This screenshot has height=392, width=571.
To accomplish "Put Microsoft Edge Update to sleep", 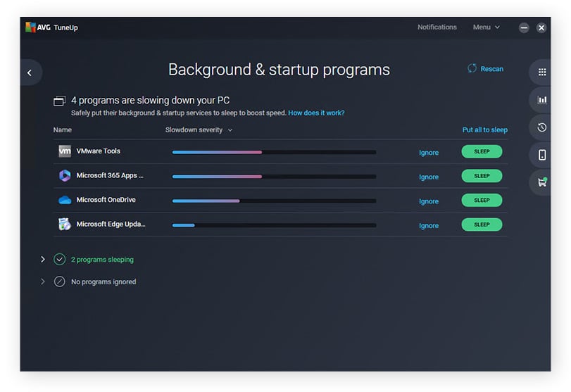I will pos(482,225).
